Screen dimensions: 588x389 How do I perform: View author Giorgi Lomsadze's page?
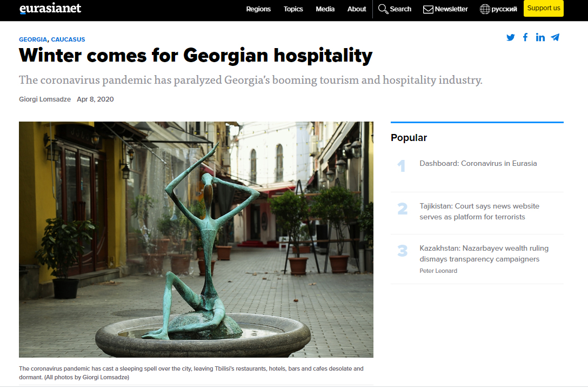(45, 99)
